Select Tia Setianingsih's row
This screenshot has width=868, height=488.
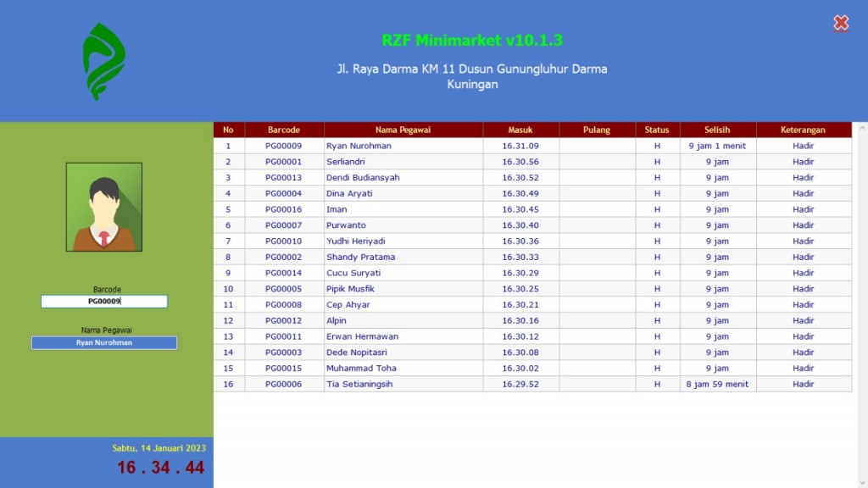click(x=532, y=384)
